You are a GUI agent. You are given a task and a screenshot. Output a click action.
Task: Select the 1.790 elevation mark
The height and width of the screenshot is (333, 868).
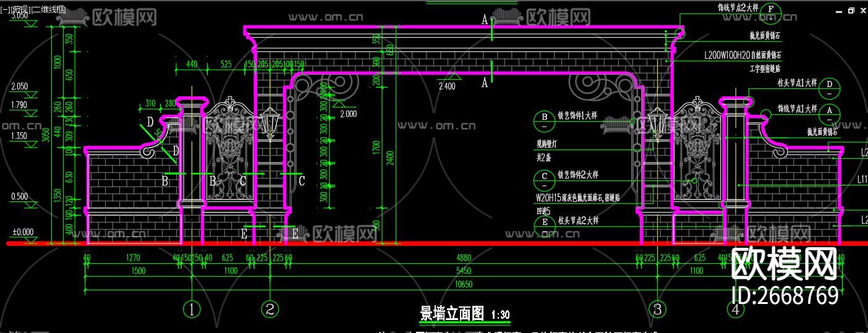tap(20, 105)
